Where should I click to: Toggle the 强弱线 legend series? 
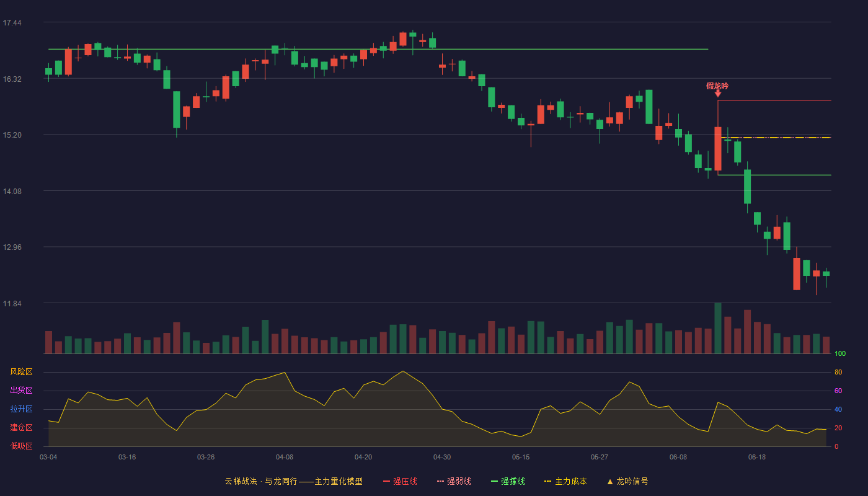454,481
